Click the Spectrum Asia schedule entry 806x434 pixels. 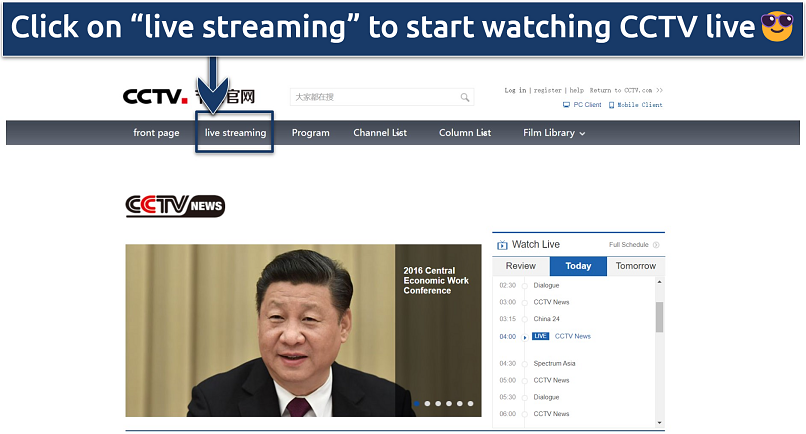tap(554, 364)
